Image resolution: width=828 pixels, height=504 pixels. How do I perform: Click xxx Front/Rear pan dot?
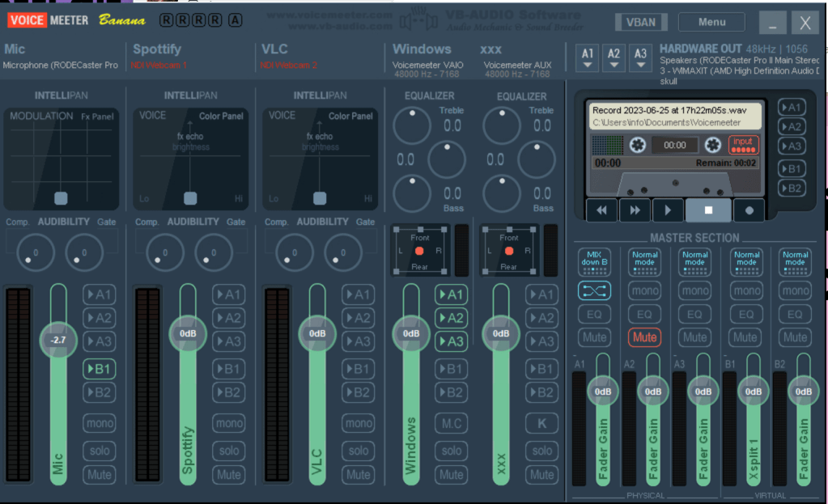pos(509,252)
